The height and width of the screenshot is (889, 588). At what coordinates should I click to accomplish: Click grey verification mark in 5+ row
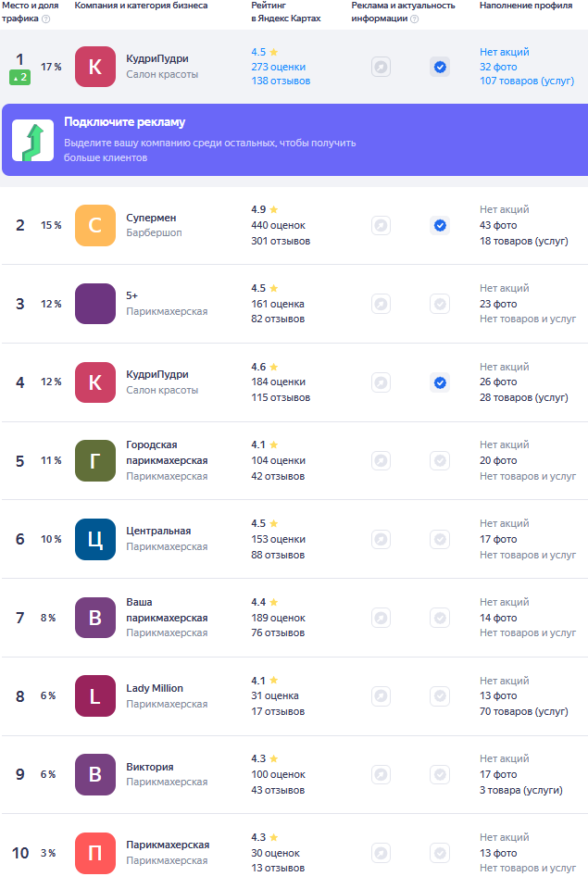tap(440, 304)
